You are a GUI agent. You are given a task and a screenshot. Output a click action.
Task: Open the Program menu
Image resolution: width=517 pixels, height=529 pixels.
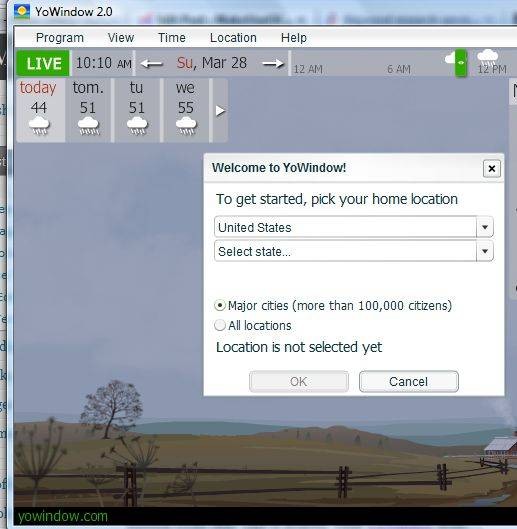click(60, 37)
